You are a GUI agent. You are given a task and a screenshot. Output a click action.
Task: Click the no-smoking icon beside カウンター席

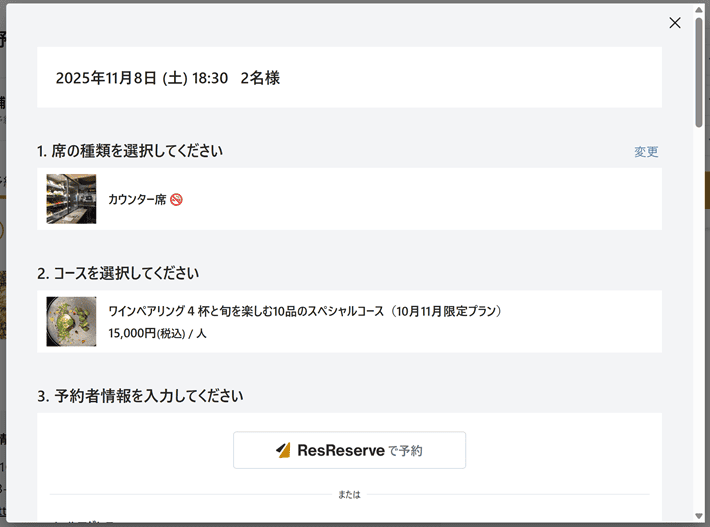coord(176,200)
